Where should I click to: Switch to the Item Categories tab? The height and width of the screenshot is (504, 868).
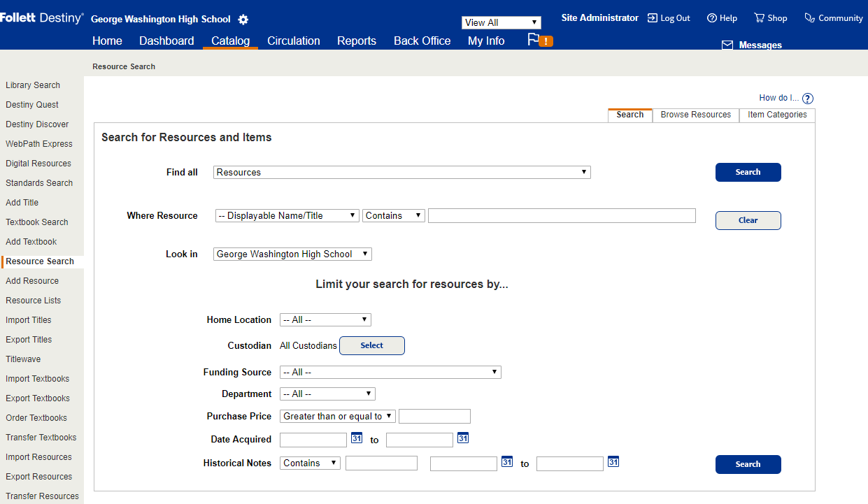click(x=777, y=115)
